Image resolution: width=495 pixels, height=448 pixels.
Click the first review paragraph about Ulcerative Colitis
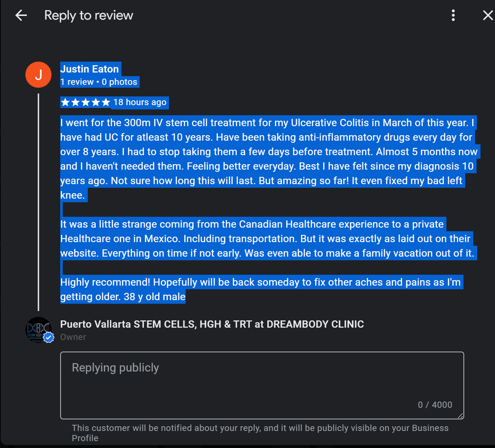pyautogui.click(x=268, y=159)
